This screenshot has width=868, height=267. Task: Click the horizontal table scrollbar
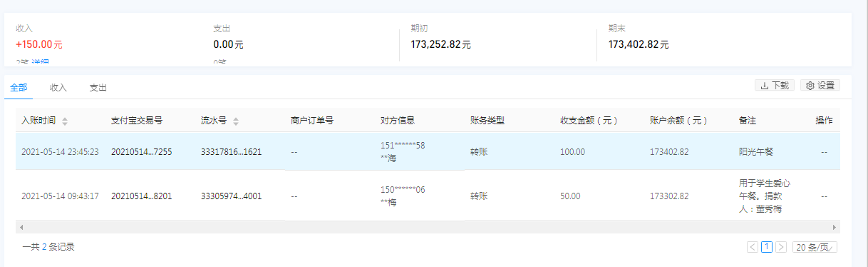428,227
